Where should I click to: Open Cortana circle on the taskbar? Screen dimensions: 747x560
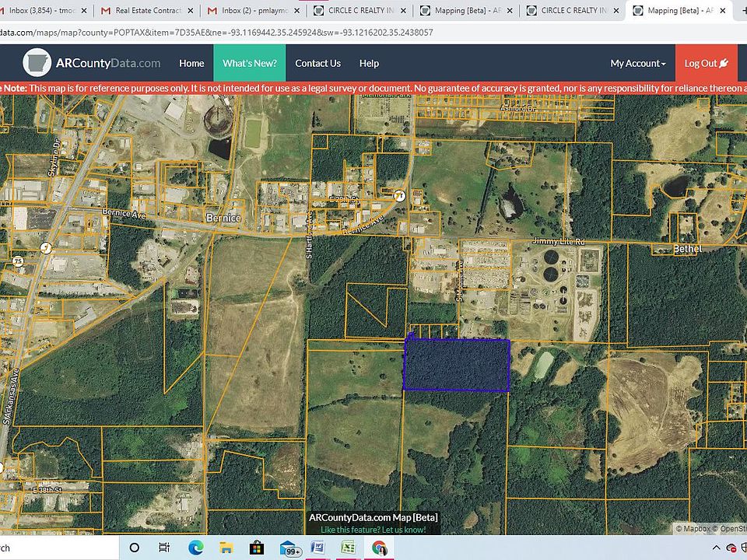135,548
